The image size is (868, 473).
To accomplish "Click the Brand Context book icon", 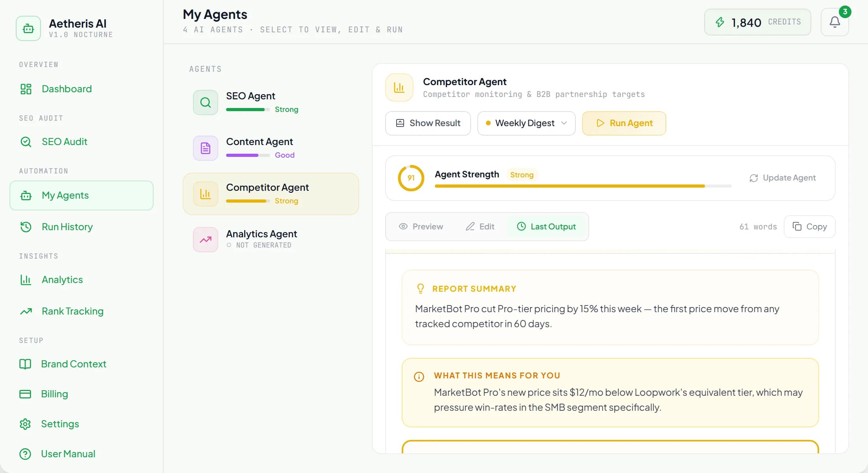I will tap(25, 364).
